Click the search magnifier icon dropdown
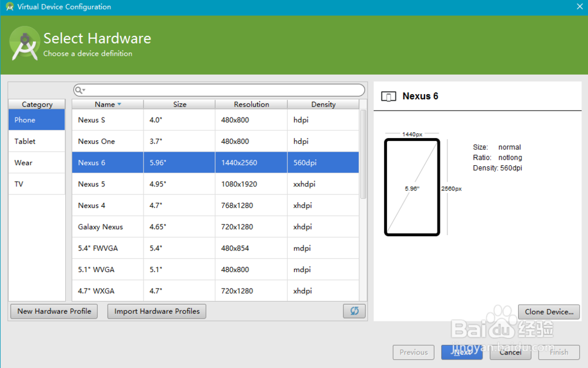Image resolution: width=588 pixels, height=368 pixels. (x=79, y=90)
